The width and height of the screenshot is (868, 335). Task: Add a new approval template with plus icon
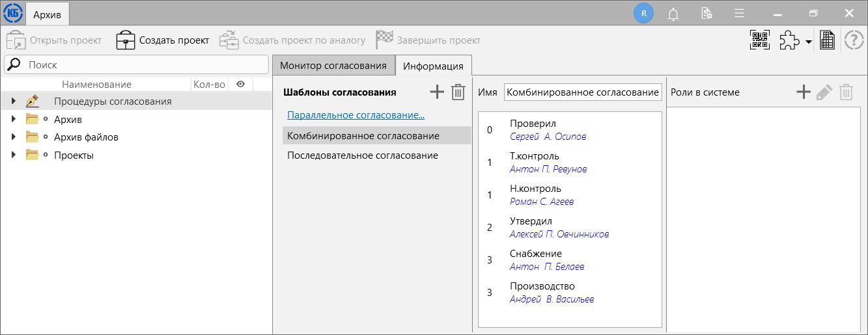[437, 92]
